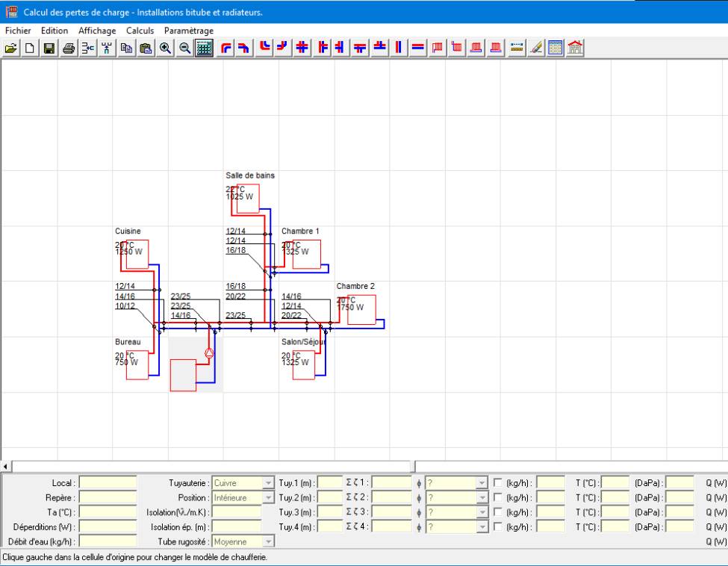The height and width of the screenshot is (566, 728).
Task: Expand the Position dropdown showing Intérieure
Action: coord(268,497)
